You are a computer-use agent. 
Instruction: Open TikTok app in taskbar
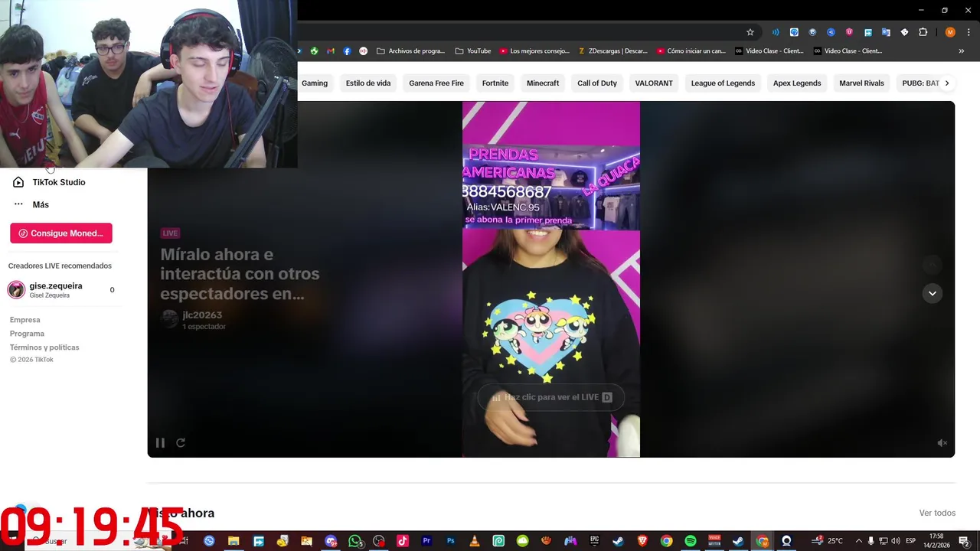click(x=403, y=541)
